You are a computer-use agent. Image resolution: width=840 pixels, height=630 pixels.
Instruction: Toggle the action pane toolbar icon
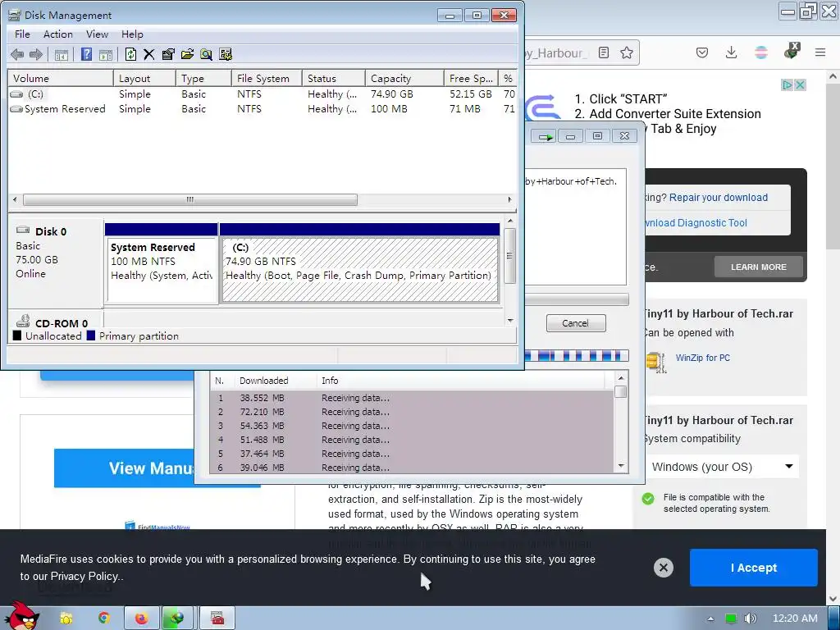click(x=106, y=54)
